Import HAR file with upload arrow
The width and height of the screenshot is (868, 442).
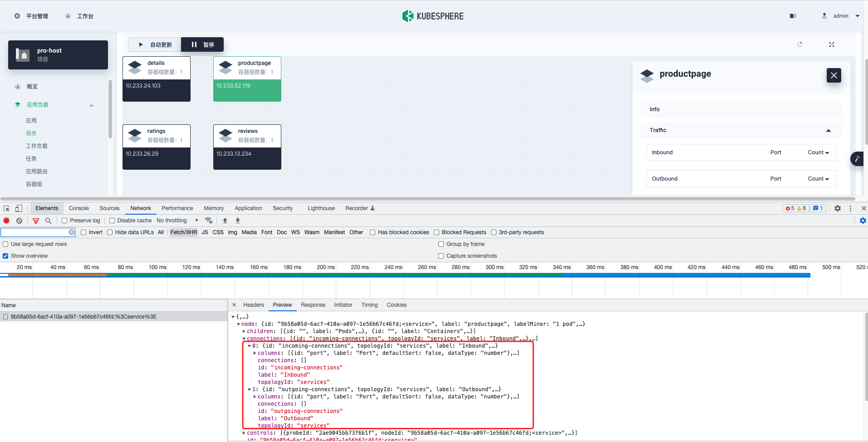coord(225,221)
